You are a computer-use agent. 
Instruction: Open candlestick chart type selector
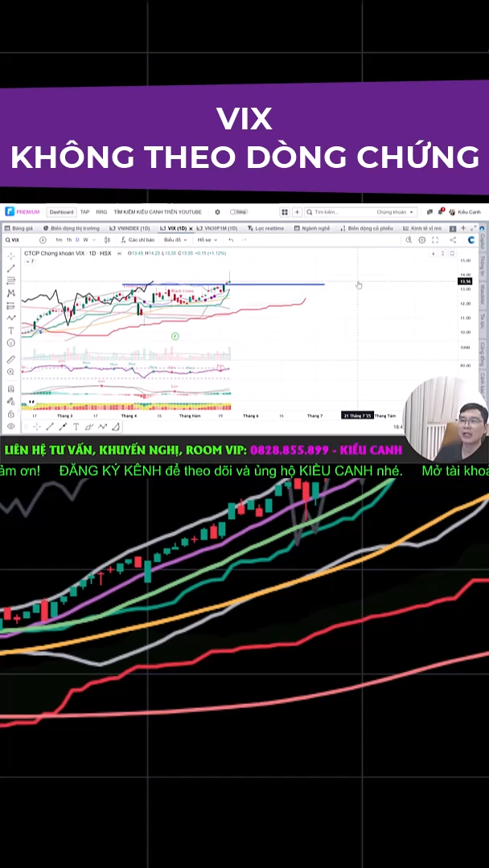click(x=108, y=240)
